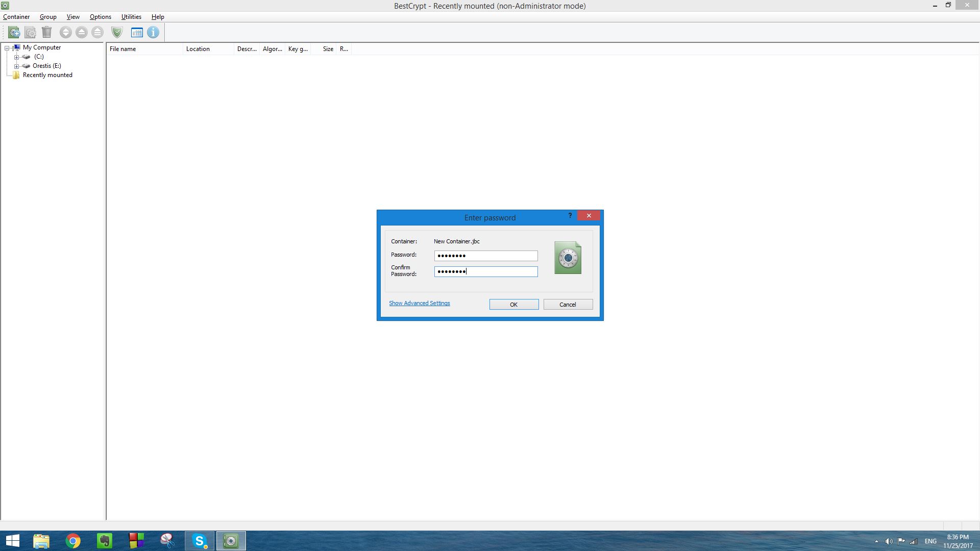Click the 'New Container.jbc' container name text

pyautogui.click(x=457, y=241)
